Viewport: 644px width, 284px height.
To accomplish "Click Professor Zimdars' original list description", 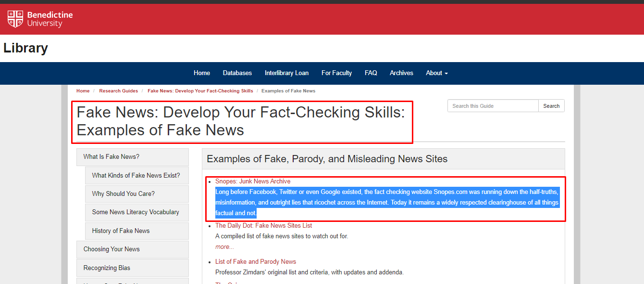I will point(310,272).
